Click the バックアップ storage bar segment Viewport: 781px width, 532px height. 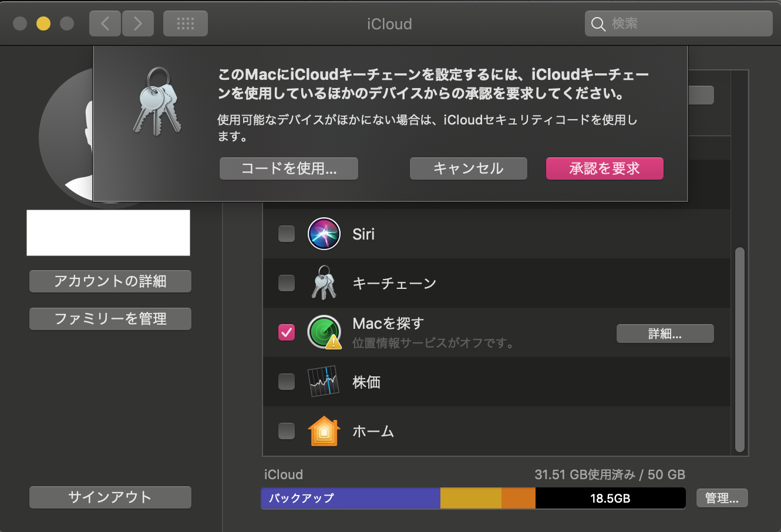[351, 498]
